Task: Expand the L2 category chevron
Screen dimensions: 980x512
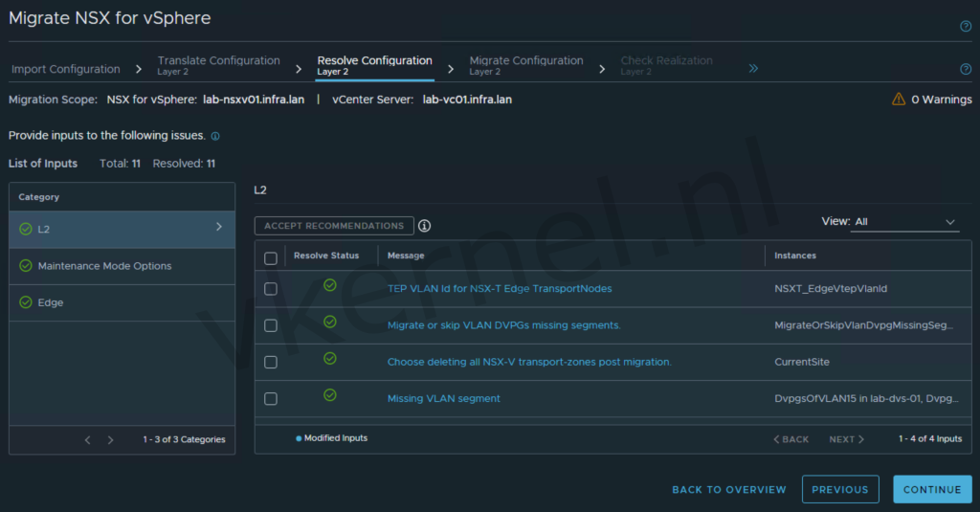Action: pyautogui.click(x=219, y=227)
